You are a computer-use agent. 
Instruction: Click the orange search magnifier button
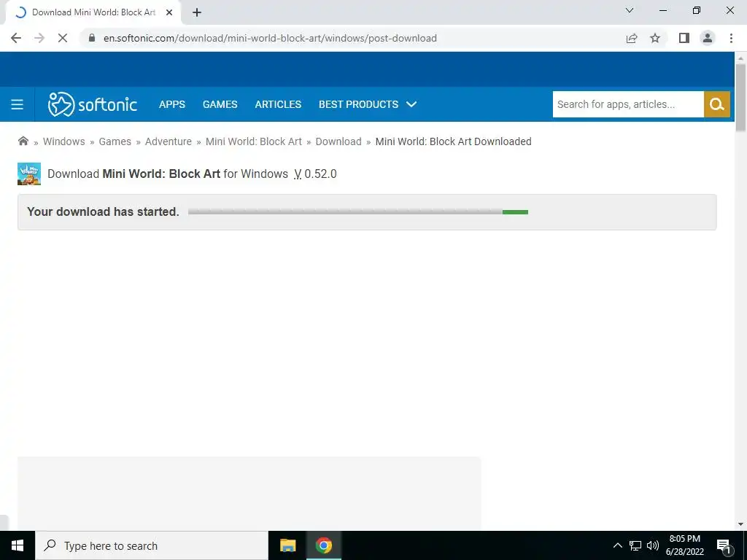coord(717,104)
